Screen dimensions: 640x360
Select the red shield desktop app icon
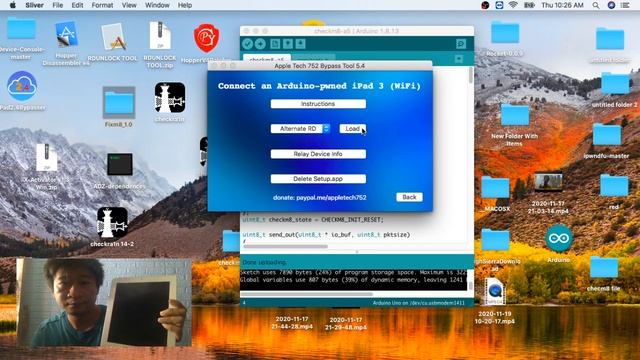click(207, 38)
